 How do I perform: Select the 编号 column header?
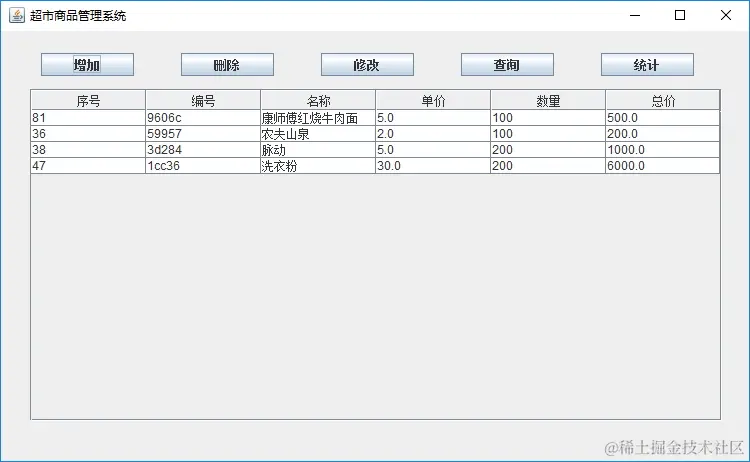[203, 100]
